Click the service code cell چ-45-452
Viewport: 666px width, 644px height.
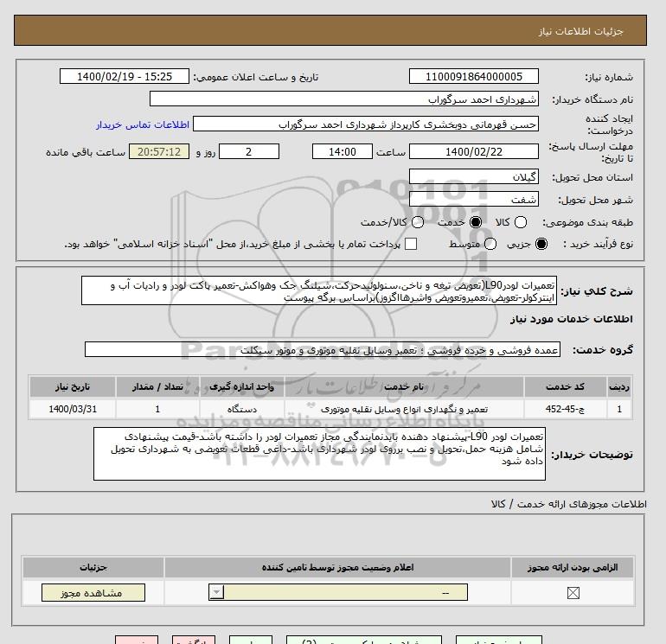point(565,409)
